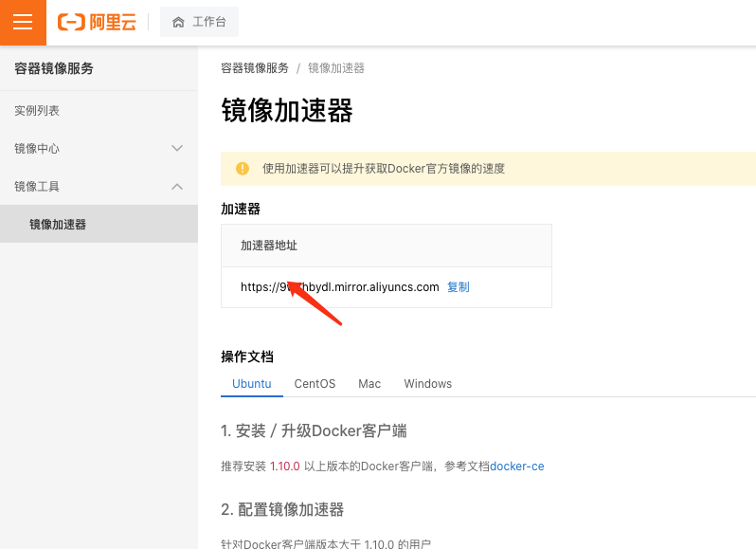Open the 工作台 workbench home button
Image resolution: width=756 pixels, height=549 pixels.
click(199, 23)
